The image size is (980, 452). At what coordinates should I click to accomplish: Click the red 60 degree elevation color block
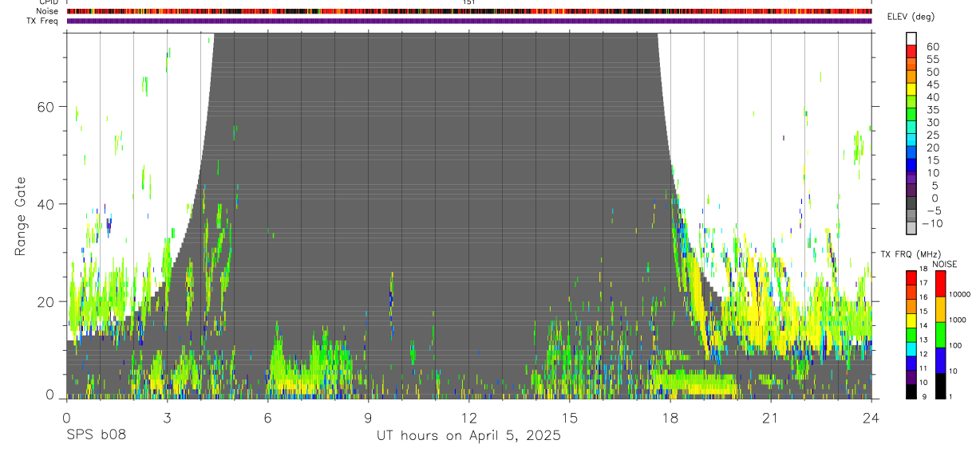click(x=911, y=52)
